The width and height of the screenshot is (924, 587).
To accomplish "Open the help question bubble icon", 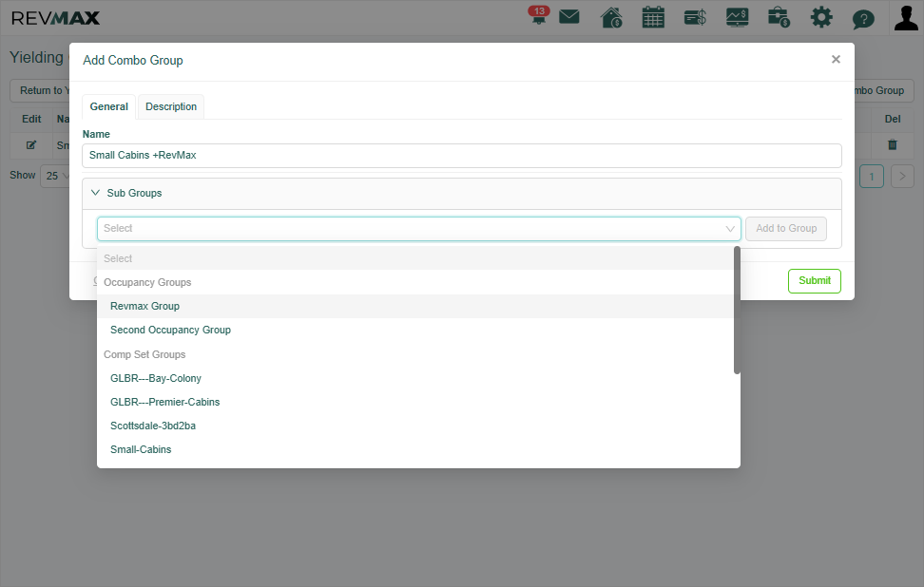I will (863, 19).
